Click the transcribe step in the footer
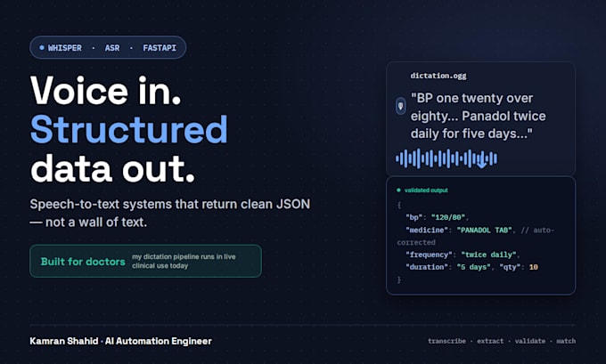Viewport: 606px width, 364px height. [446, 341]
